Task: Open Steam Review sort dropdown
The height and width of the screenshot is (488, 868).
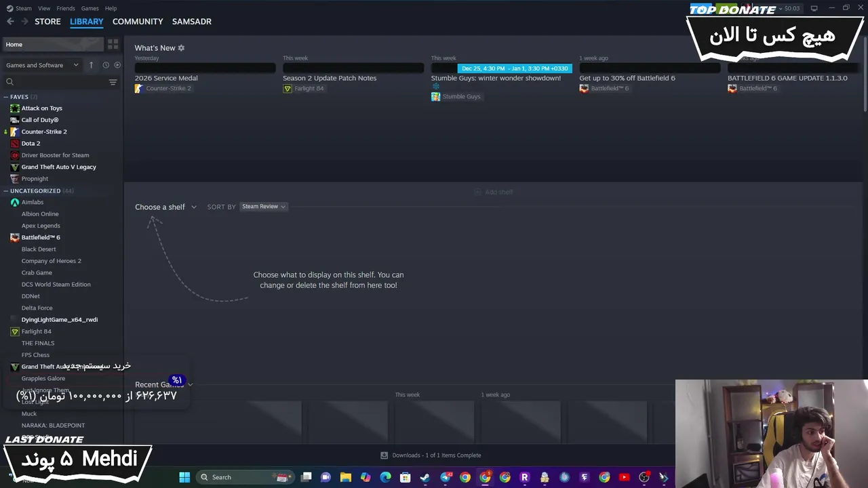Action: pos(264,207)
